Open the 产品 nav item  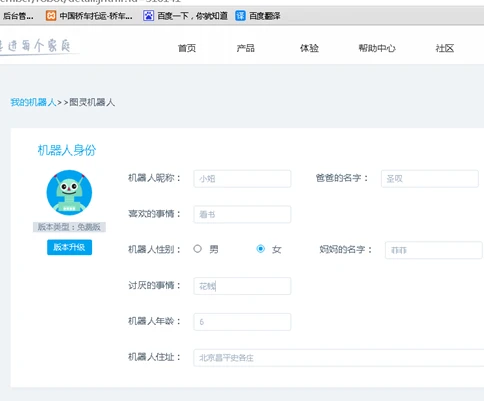(246, 48)
